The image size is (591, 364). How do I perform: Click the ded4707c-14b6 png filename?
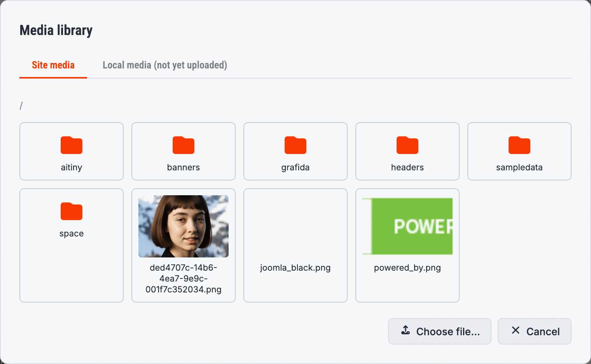[184, 278]
